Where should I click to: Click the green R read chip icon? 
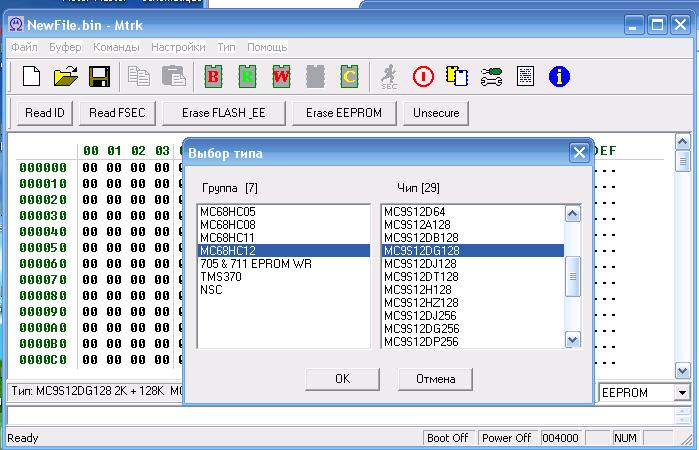[x=247, y=77]
